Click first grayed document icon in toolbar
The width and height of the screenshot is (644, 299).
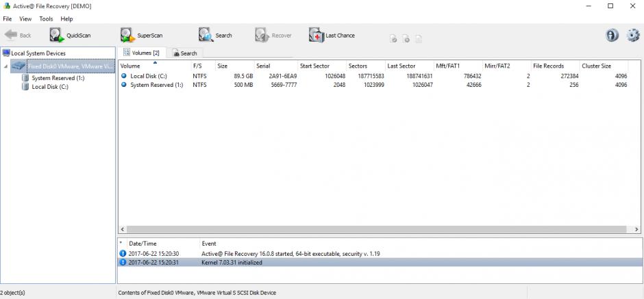coord(393,39)
